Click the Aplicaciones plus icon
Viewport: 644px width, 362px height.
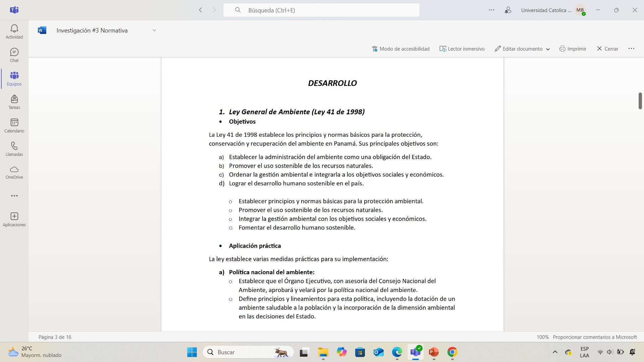(x=14, y=219)
